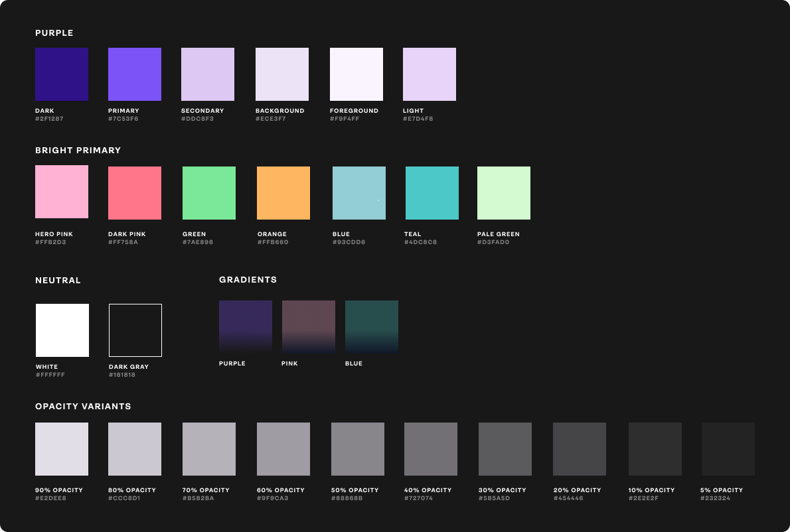Screen dimensions: 790x532
Task: Click the 90% Opacity swatch
Action: click(x=62, y=449)
